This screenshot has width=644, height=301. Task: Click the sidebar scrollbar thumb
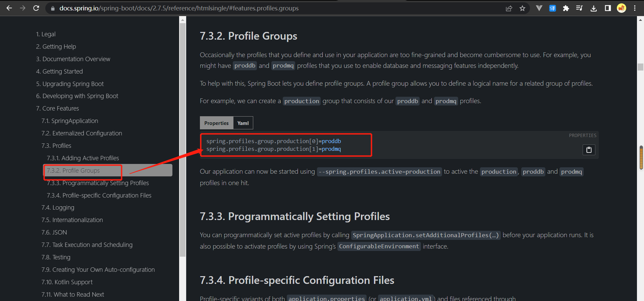pyautogui.click(x=182, y=140)
